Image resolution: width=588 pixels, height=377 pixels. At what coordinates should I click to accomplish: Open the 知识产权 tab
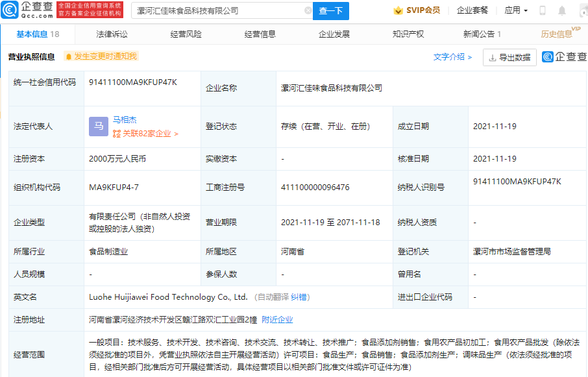point(408,34)
